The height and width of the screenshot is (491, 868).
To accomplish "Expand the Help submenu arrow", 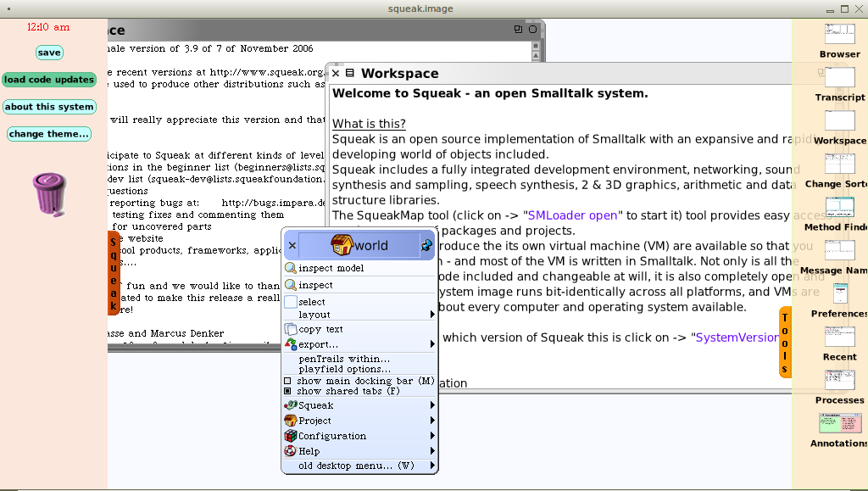I will (432, 451).
